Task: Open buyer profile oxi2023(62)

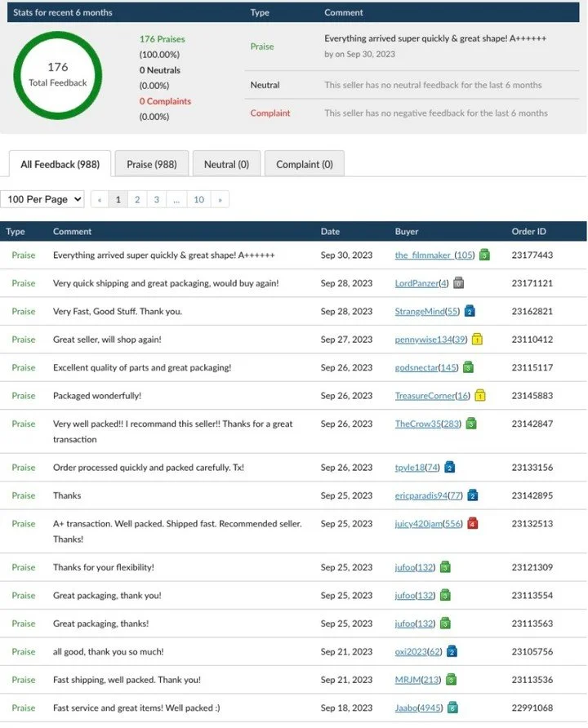Action: pos(418,651)
